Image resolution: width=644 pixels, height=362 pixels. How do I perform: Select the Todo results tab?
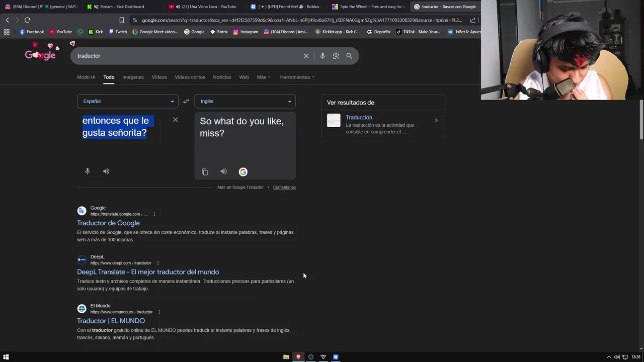click(x=109, y=77)
